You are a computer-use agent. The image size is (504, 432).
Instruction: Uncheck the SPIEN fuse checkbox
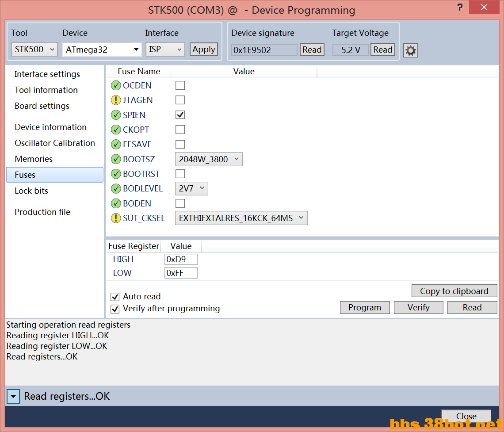pos(180,115)
